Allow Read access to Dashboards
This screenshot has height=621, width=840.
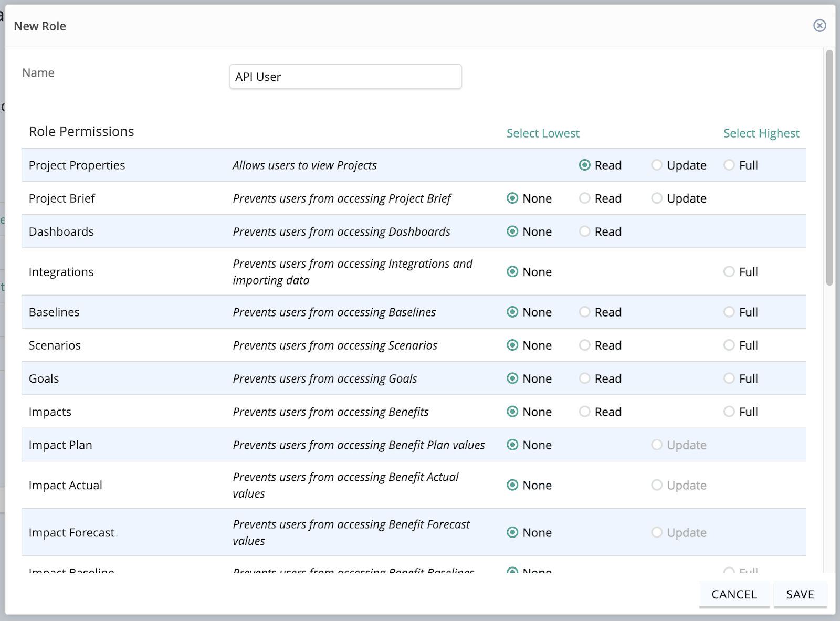click(584, 231)
